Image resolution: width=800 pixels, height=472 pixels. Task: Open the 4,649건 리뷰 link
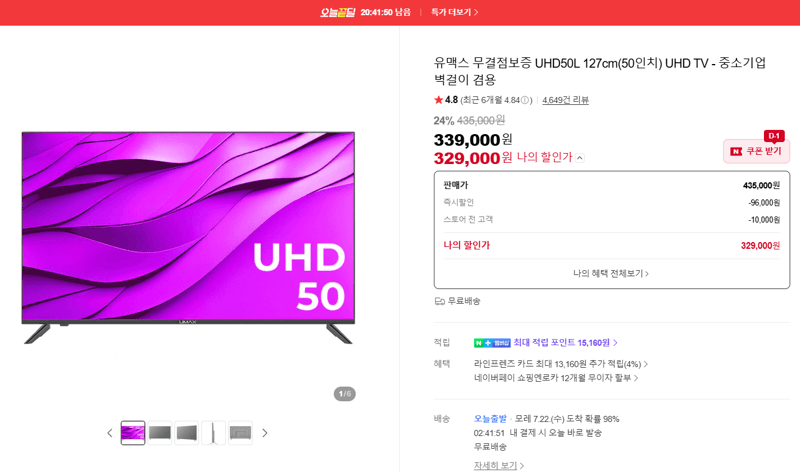coord(565,101)
